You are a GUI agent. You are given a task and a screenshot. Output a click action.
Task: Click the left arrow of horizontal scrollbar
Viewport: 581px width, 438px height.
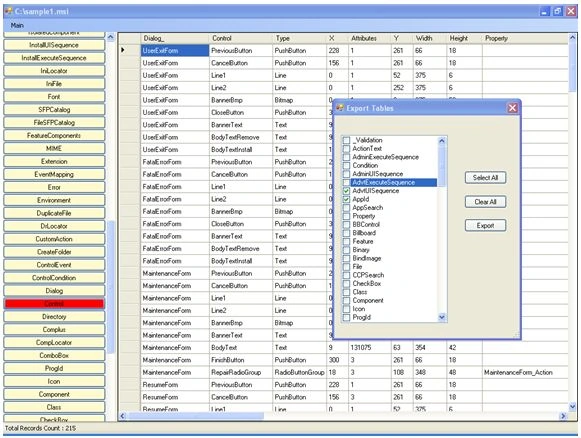123,416
